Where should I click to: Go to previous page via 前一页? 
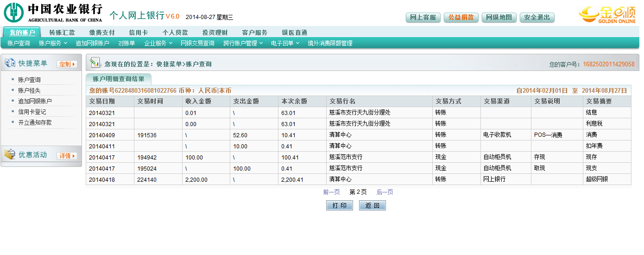(x=331, y=192)
